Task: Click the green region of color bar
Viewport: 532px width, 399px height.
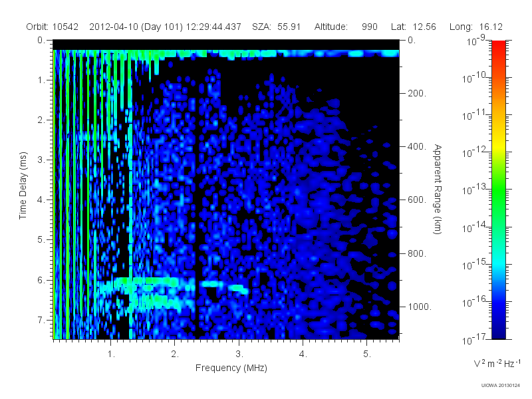Action: point(498,200)
